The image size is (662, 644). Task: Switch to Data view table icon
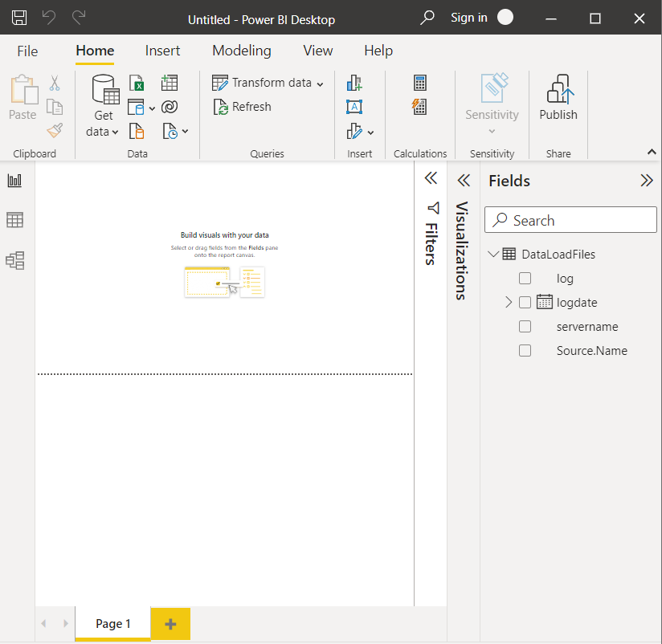click(14, 220)
